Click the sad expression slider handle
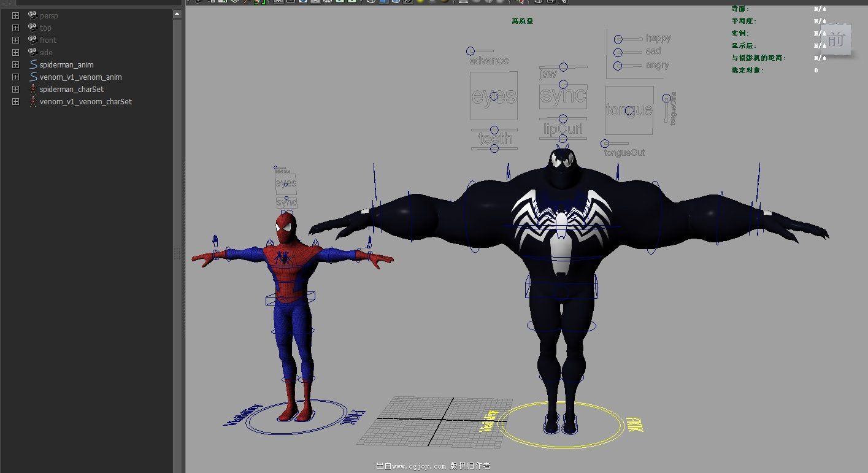Viewport: 868px width, 473px height. pos(618,53)
